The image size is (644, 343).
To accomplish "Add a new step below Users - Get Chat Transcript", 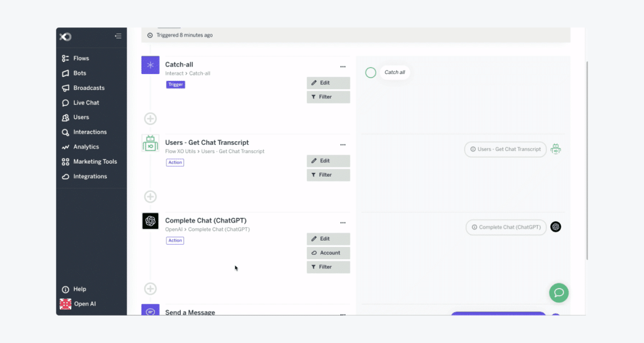I will pos(150,196).
